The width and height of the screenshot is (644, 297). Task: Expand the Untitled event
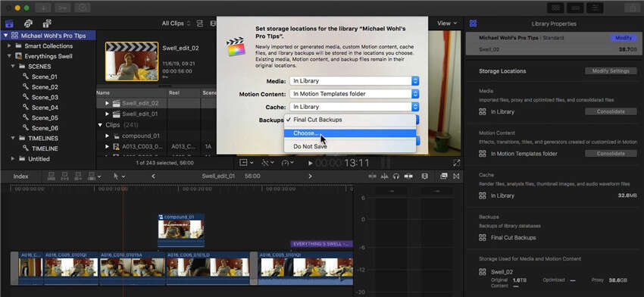tap(13, 159)
